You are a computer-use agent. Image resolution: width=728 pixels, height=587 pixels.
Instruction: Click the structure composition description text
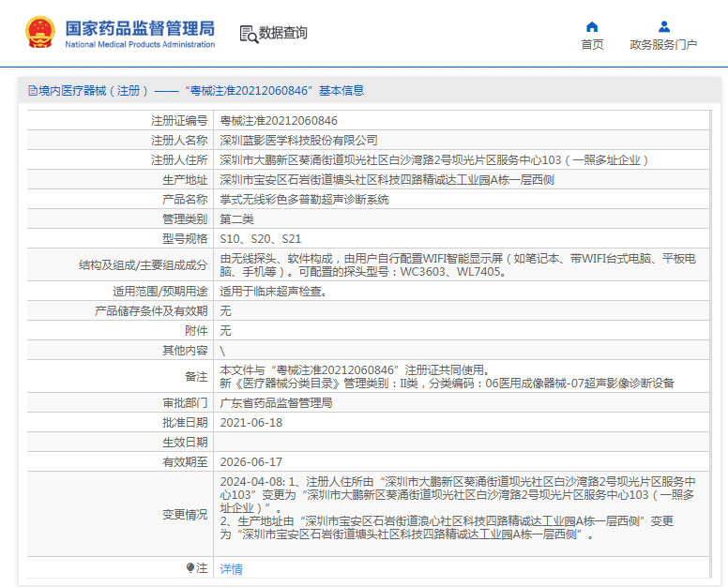(458, 265)
